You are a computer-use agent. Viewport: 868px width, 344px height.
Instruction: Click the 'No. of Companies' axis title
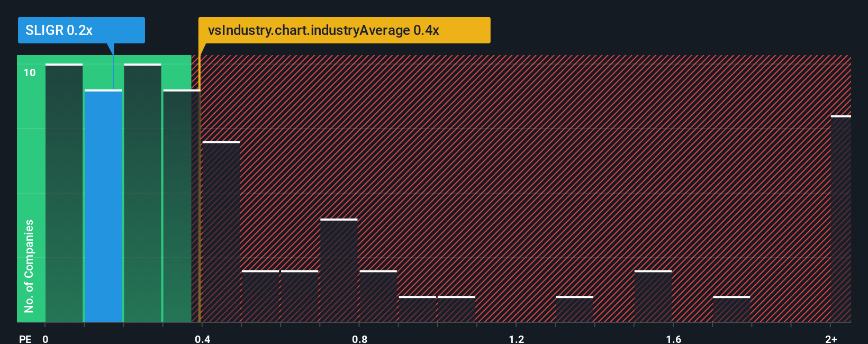(29, 266)
